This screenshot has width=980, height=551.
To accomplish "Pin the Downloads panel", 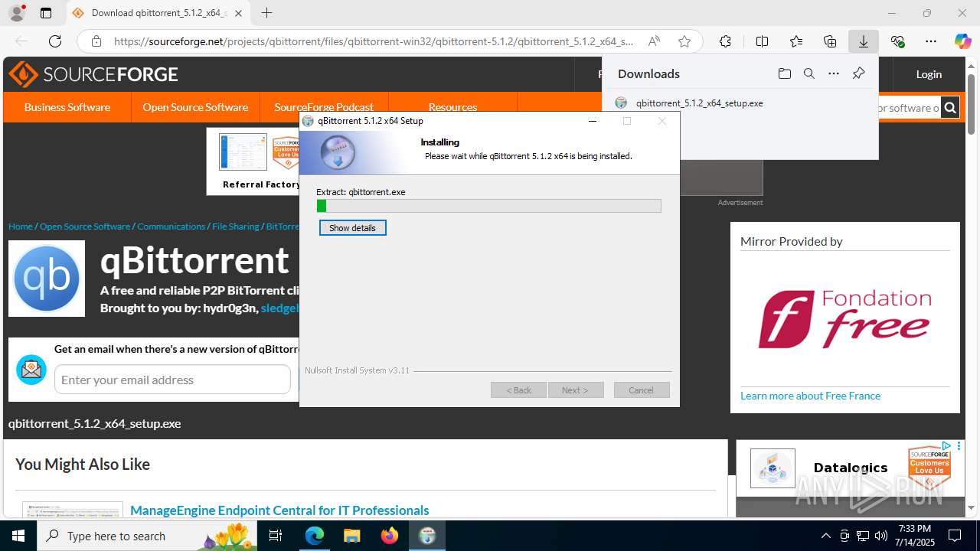I will pyautogui.click(x=858, y=73).
